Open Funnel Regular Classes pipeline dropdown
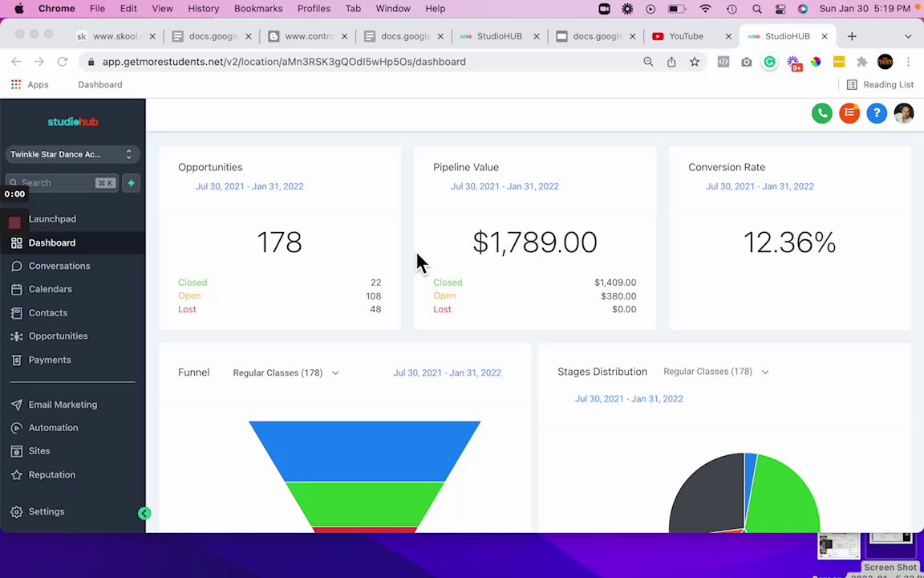This screenshot has width=924, height=578. coord(286,372)
